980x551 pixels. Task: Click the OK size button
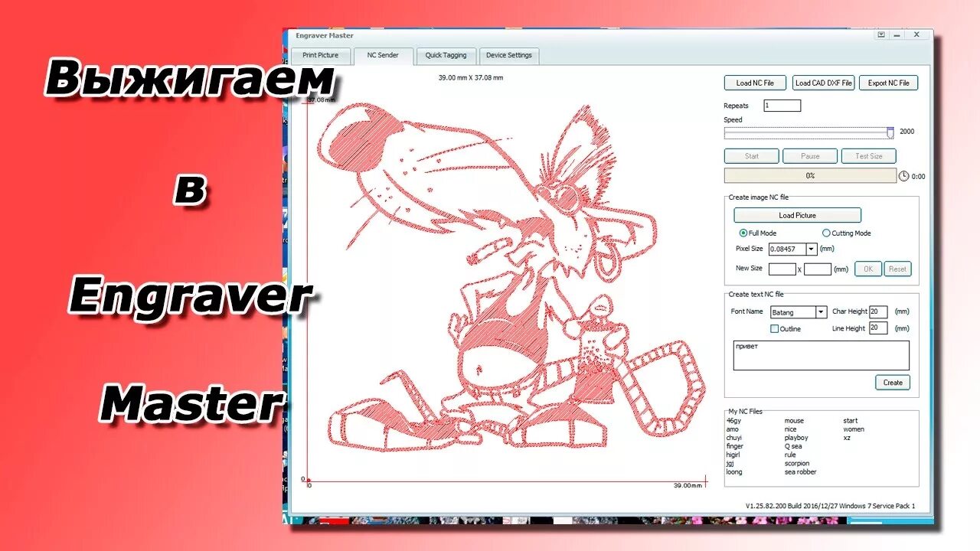pos(867,269)
